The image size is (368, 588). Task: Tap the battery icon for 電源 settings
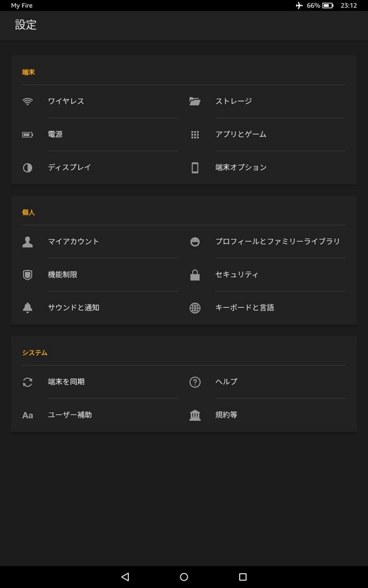(27, 134)
